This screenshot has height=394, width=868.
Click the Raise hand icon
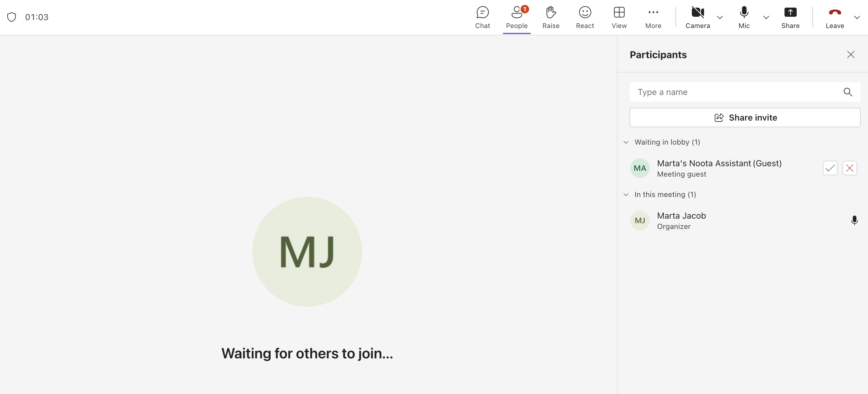click(551, 13)
